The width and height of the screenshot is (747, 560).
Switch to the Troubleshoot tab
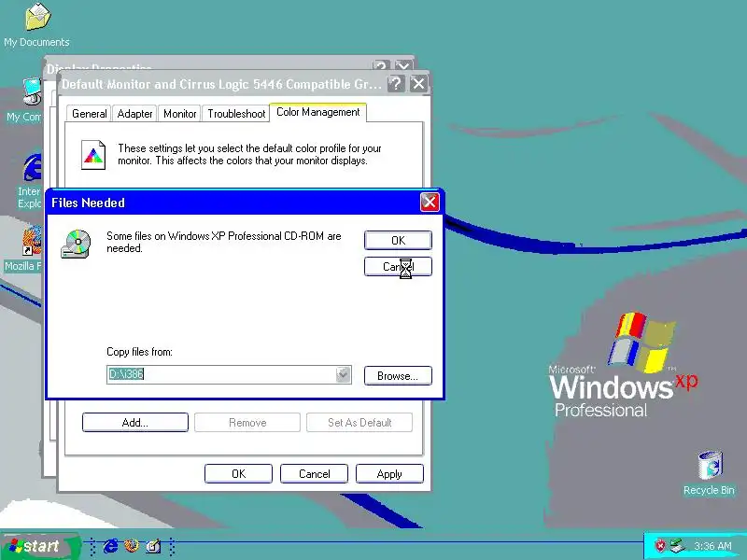(236, 114)
